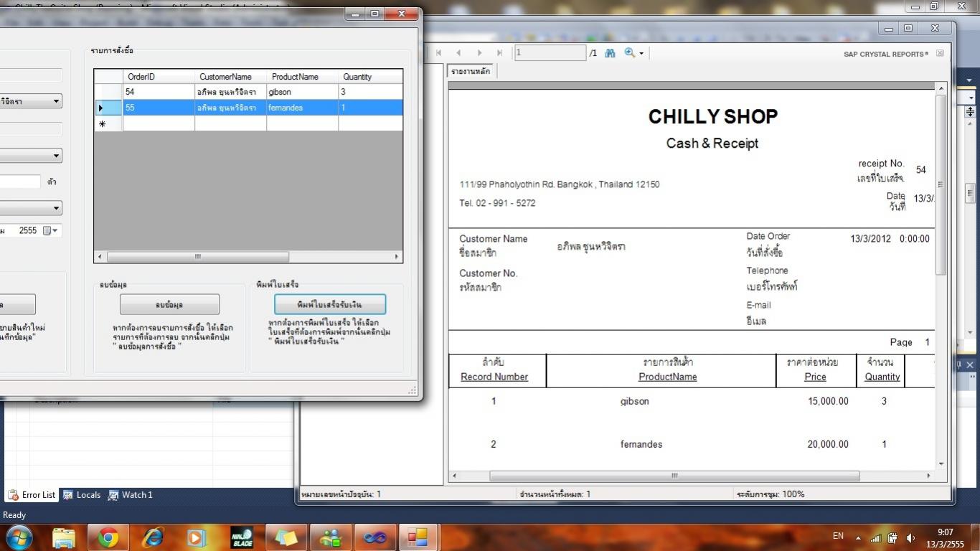Click report scroll down arrow
This screenshot has width=980, height=551.
(941, 464)
